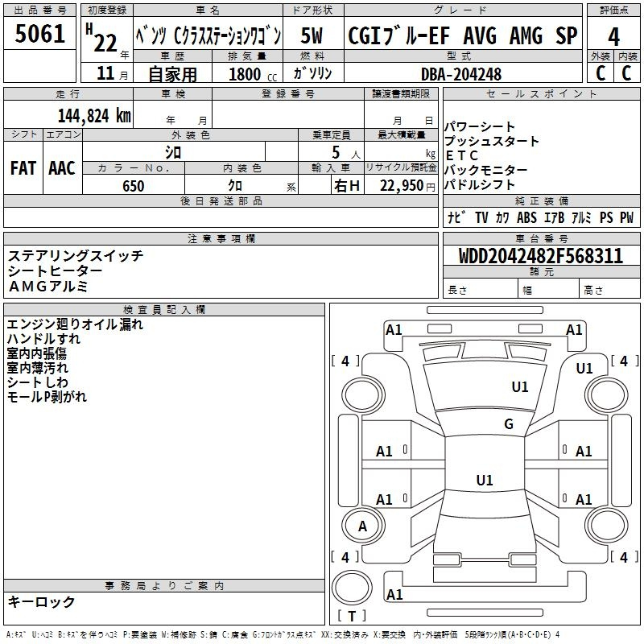Click the キーロック office notice text
This screenshot has height=644, width=644.
tap(42, 601)
